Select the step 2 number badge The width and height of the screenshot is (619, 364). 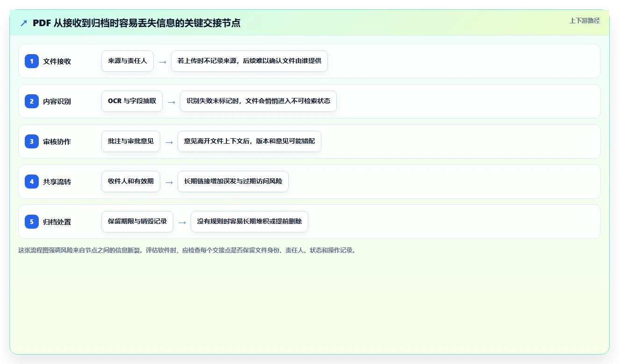coord(32,101)
